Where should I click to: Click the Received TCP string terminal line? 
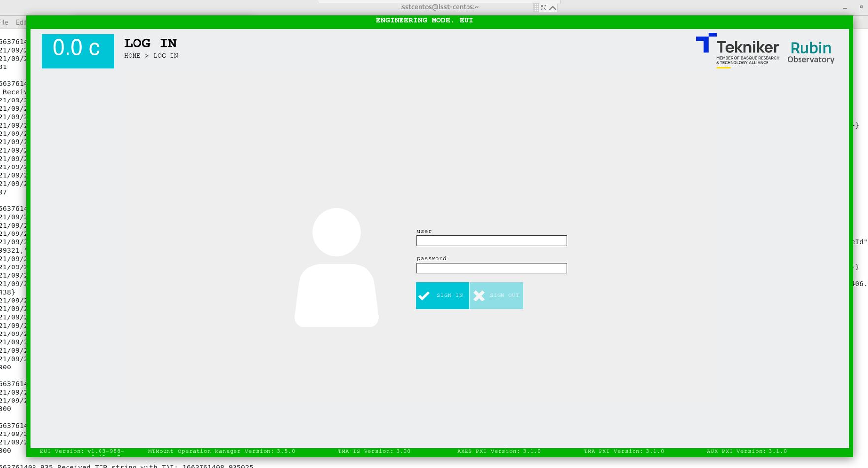point(127,466)
